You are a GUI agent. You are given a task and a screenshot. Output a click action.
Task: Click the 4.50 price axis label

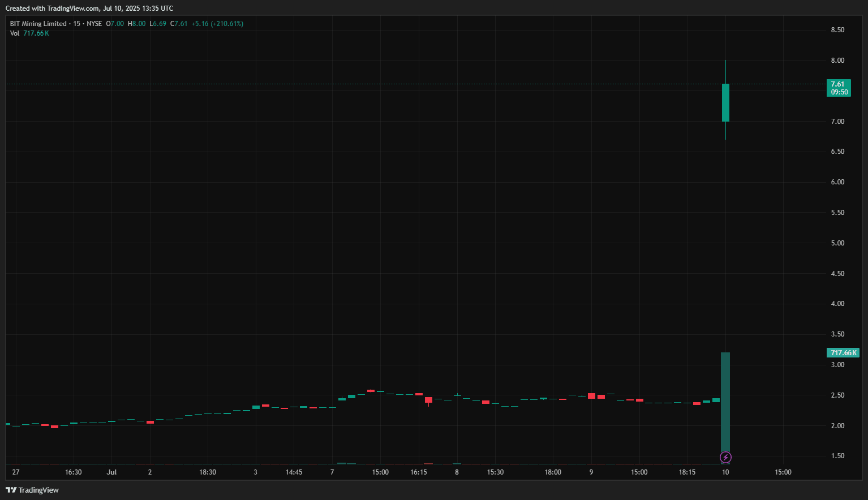837,274
